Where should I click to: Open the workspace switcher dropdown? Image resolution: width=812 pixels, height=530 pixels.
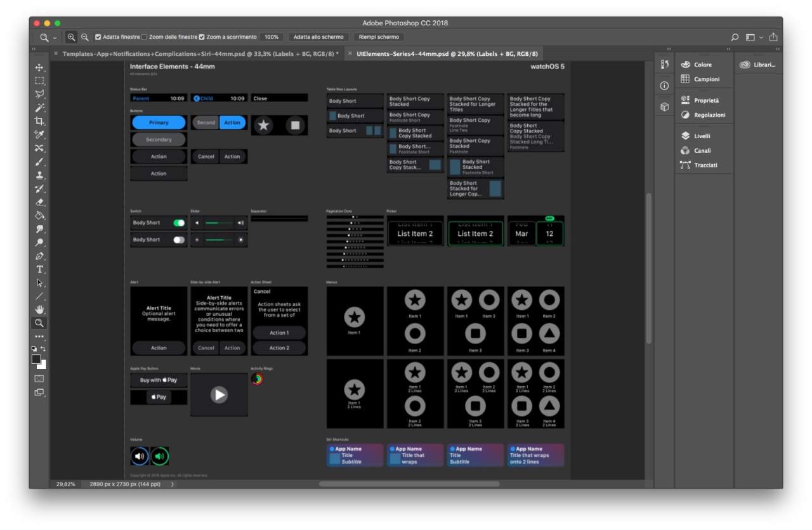point(753,37)
